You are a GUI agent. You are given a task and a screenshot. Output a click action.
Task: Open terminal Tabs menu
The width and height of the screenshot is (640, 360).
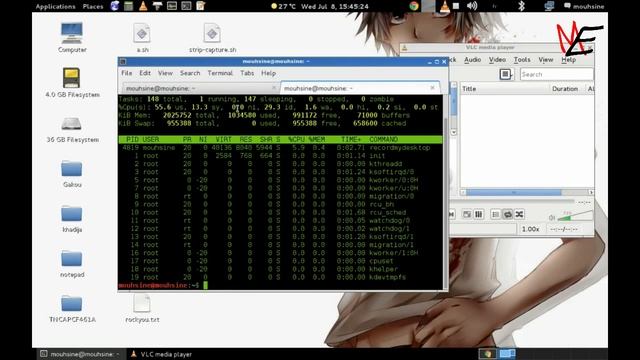[x=247, y=73]
